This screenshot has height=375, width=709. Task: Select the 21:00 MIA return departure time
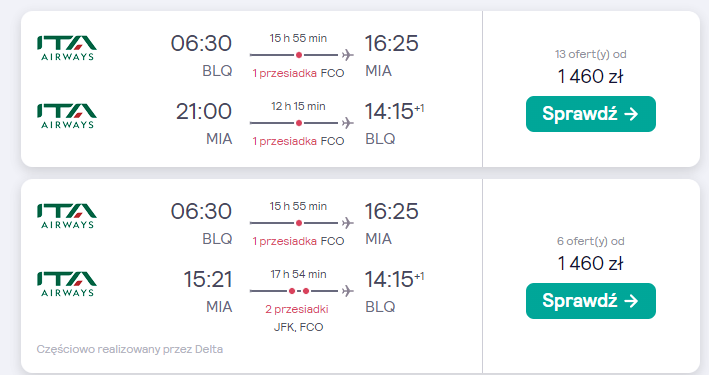(204, 111)
